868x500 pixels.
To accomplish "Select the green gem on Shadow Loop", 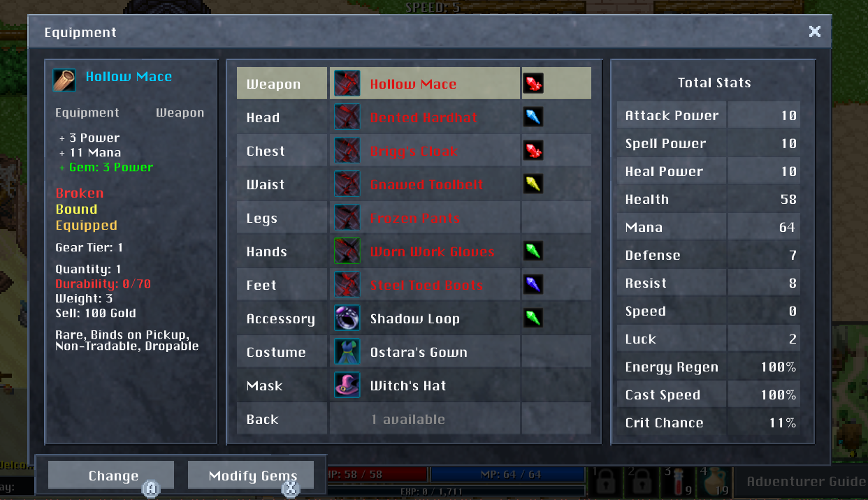I will [533, 318].
